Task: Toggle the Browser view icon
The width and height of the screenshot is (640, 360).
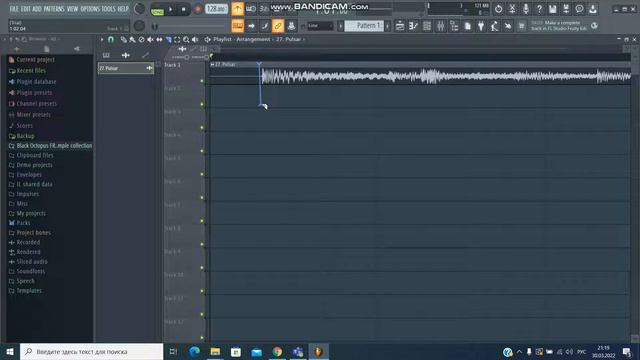Action: [454, 26]
